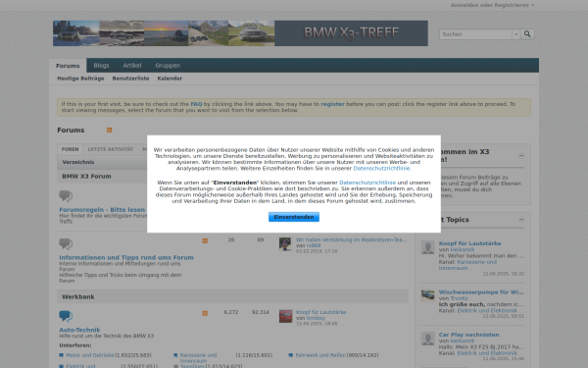Open Wischwasserpumpe für Wi... topic
This screenshot has width=588, height=368.
pos(481,292)
